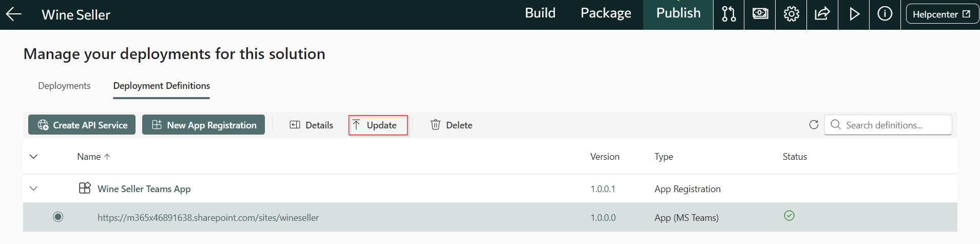Click the green status checkmark icon
This screenshot has height=244, width=980.
[x=789, y=216]
